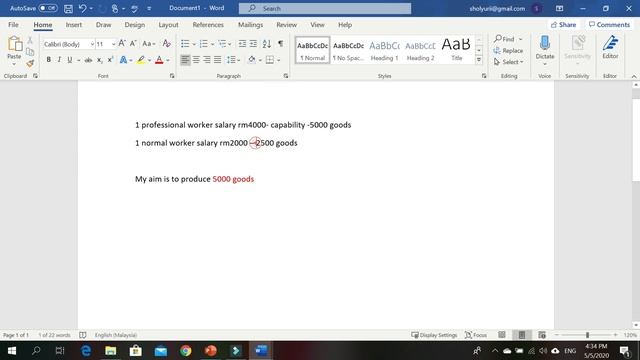Open font name dropdown Calibri (Body)
The height and width of the screenshot is (360, 640).
point(92,44)
